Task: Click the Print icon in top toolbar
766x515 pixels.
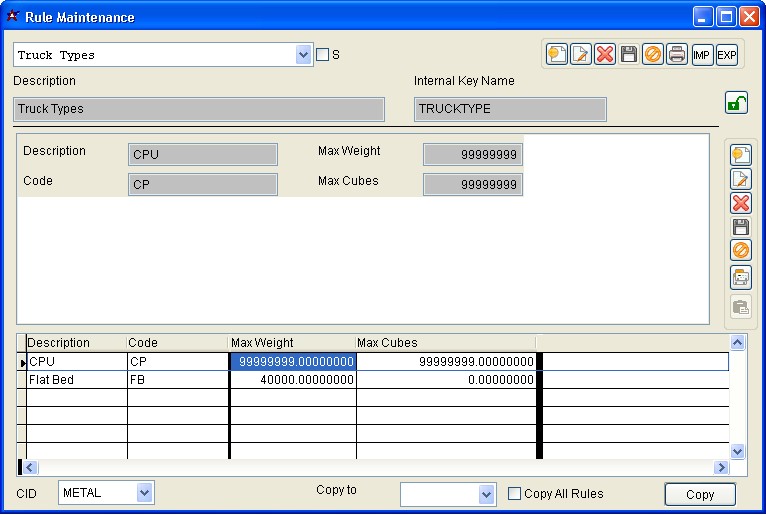Action: point(677,55)
